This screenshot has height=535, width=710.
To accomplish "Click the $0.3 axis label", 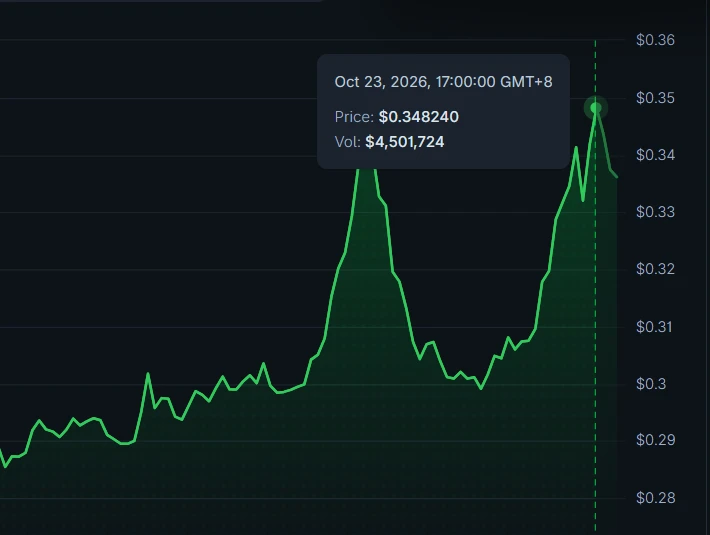I will coord(651,384).
